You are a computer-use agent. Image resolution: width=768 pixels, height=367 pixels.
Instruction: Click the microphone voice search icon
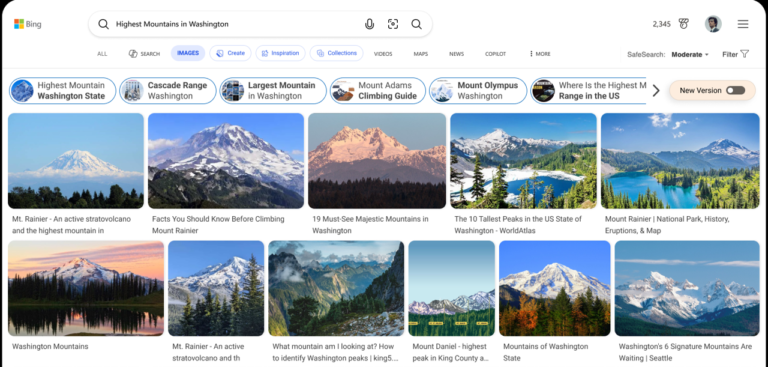(369, 24)
